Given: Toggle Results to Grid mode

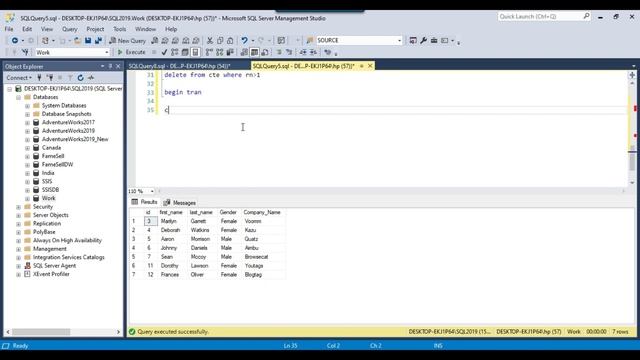Looking at the screenshot, I should (x=254, y=52).
